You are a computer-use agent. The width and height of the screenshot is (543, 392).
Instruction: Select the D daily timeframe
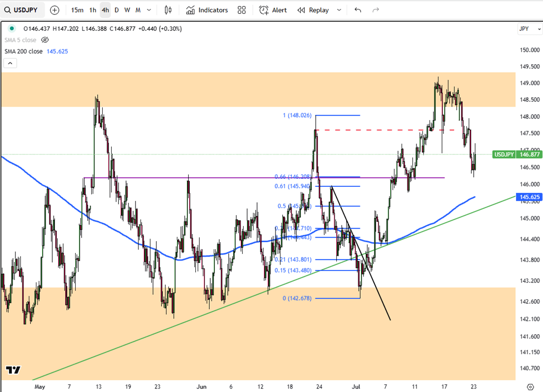[x=117, y=10]
